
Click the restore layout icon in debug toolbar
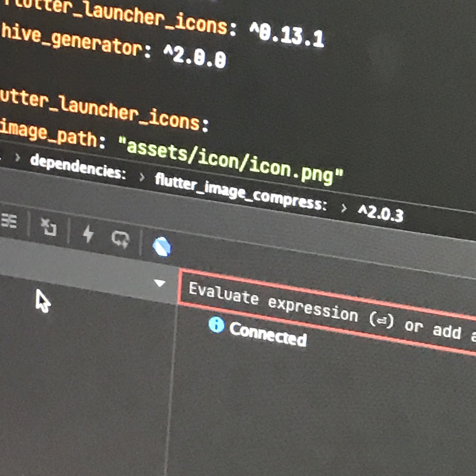(49, 227)
